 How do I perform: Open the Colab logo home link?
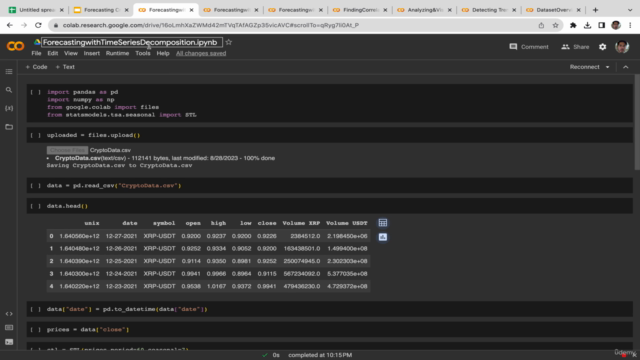pyautogui.click(x=16, y=46)
